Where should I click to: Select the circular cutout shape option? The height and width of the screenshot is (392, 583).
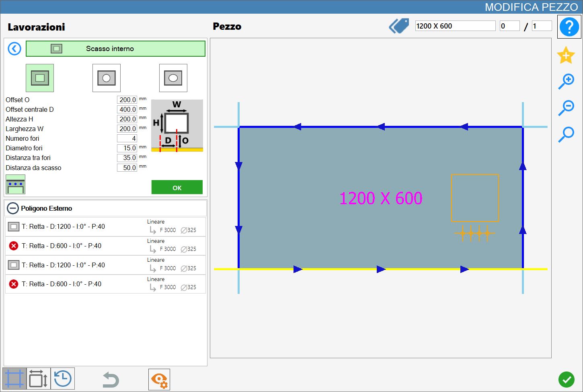(x=107, y=78)
